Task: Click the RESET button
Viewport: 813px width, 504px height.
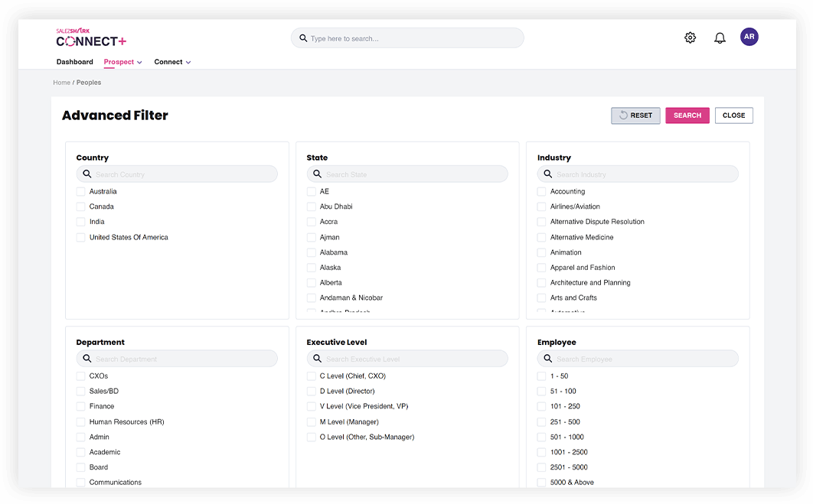Action: click(x=635, y=115)
